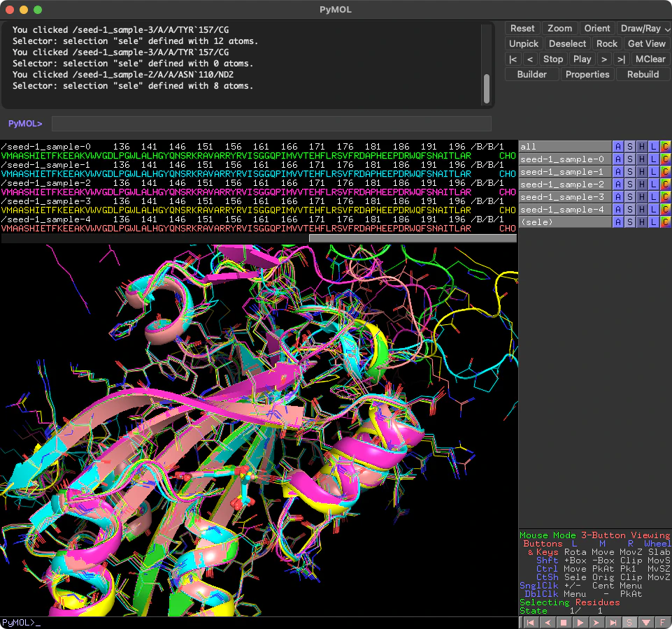Screen dimensions: 672x629
Task: Open the Action menu for seed-1_sample-3
Action: click(618, 197)
